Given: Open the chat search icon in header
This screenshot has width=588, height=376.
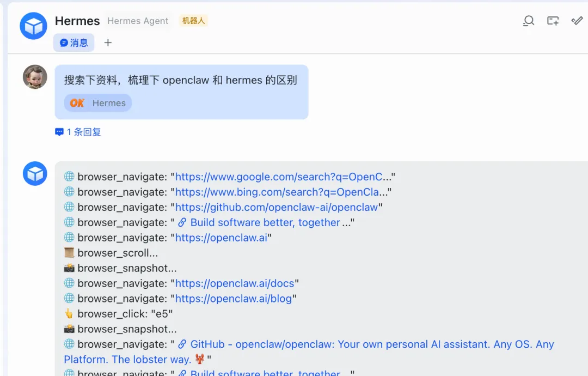Looking at the screenshot, I should 528,21.
